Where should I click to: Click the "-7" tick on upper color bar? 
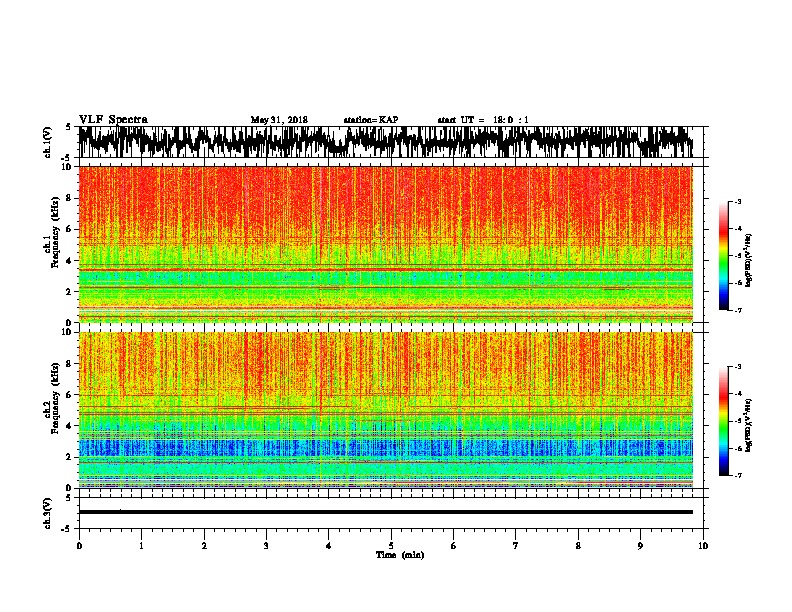point(738,310)
